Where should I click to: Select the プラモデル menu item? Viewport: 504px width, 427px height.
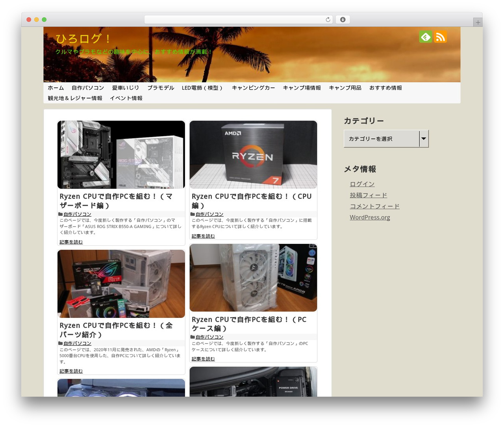(x=161, y=88)
